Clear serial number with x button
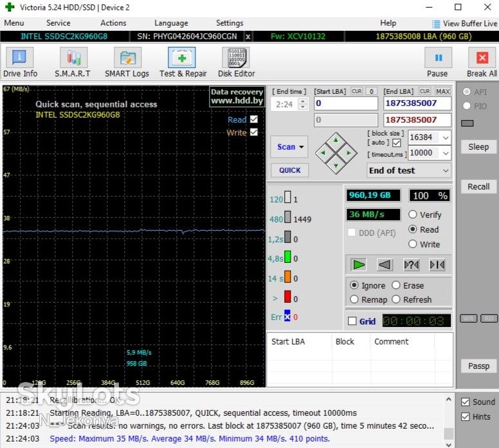The width and height of the screenshot is (499, 448). pyautogui.click(x=248, y=37)
